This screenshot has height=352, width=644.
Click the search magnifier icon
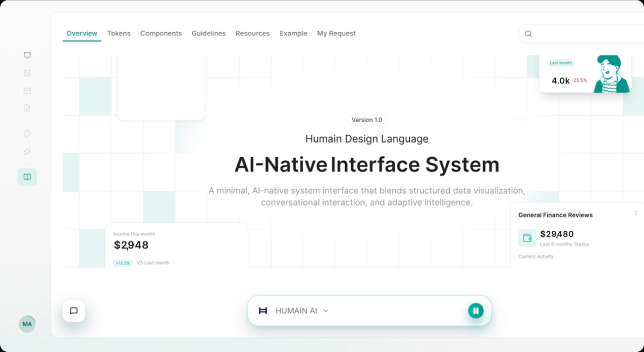[x=529, y=34]
